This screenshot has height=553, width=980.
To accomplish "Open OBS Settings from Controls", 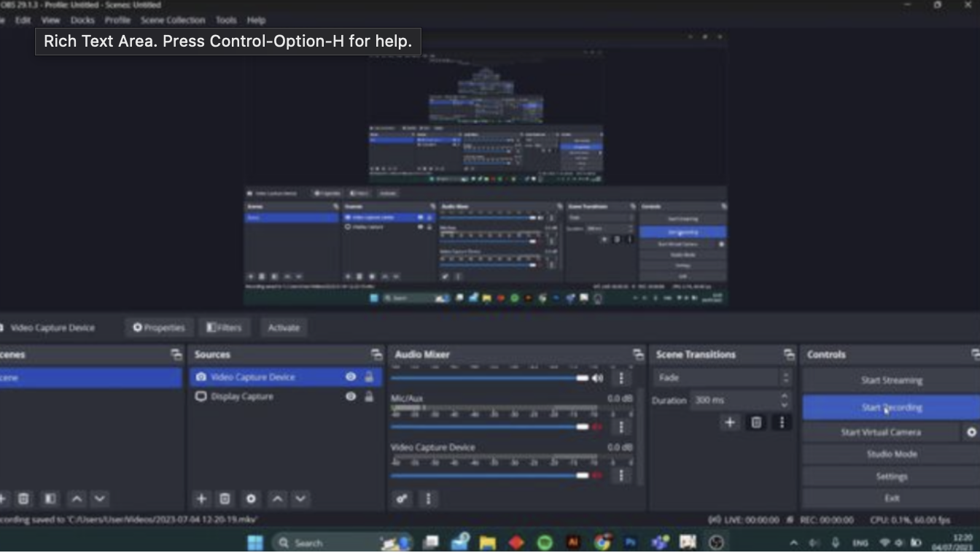I will coord(891,476).
